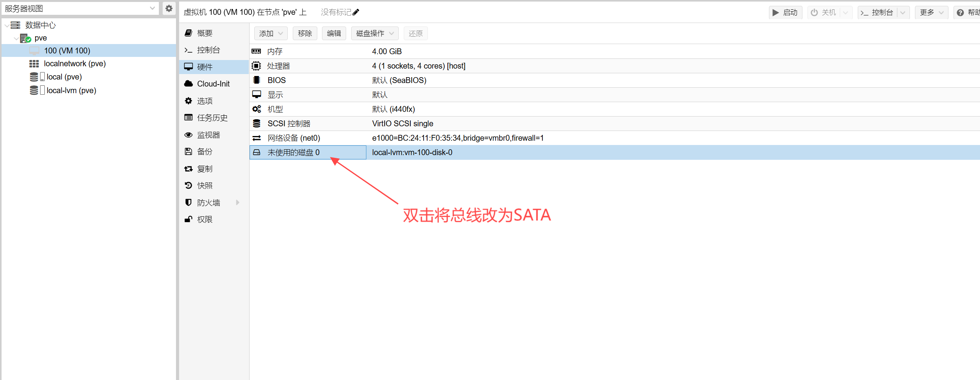Viewport: 980px width, 380px height.
Task: Open the 任务历史 task history tab
Action: click(214, 118)
